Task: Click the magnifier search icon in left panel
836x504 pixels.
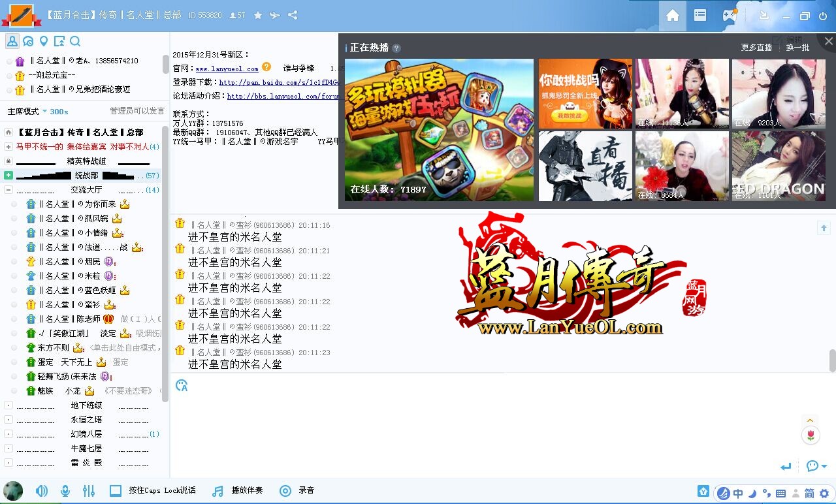Action: coord(75,42)
